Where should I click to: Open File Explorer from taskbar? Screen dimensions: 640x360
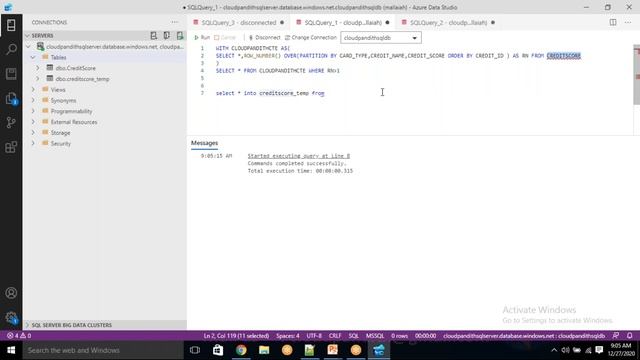coord(264,350)
